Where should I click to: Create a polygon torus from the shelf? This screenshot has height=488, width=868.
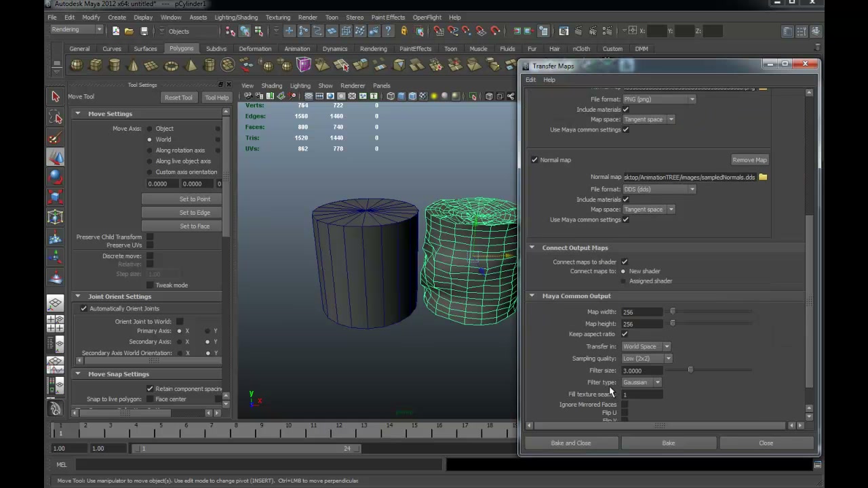tap(171, 66)
